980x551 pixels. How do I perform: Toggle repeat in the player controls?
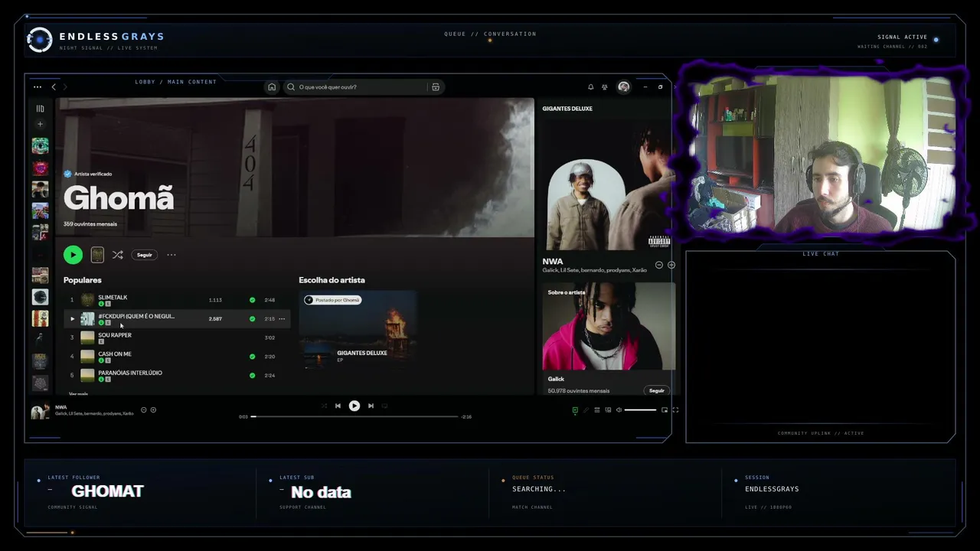pyautogui.click(x=385, y=406)
